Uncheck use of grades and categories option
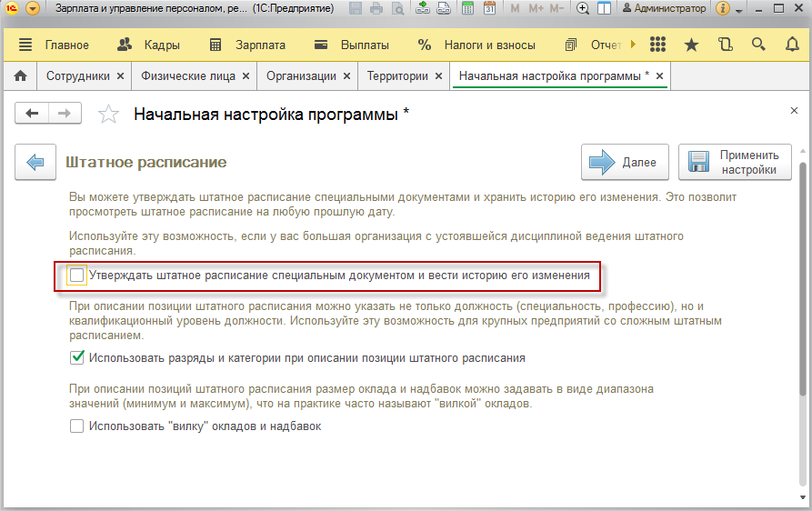The image size is (812, 511). (x=77, y=358)
